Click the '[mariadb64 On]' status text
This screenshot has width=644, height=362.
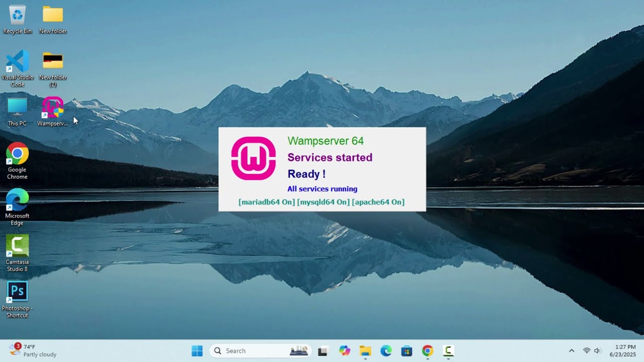point(267,202)
